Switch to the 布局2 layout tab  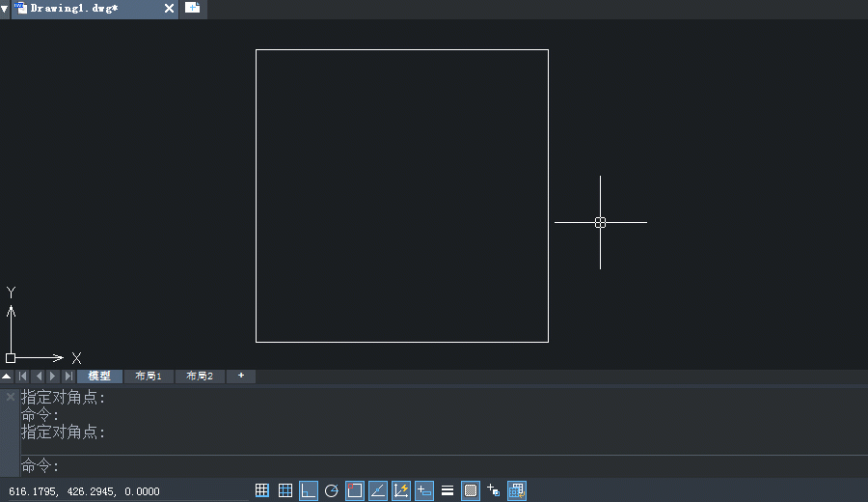point(200,376)
